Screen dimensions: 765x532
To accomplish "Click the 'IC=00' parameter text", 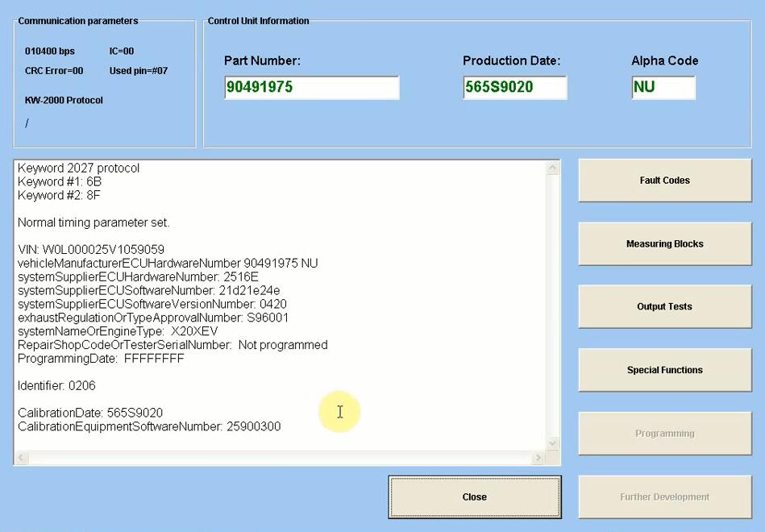I will click(x=122, y=52).
